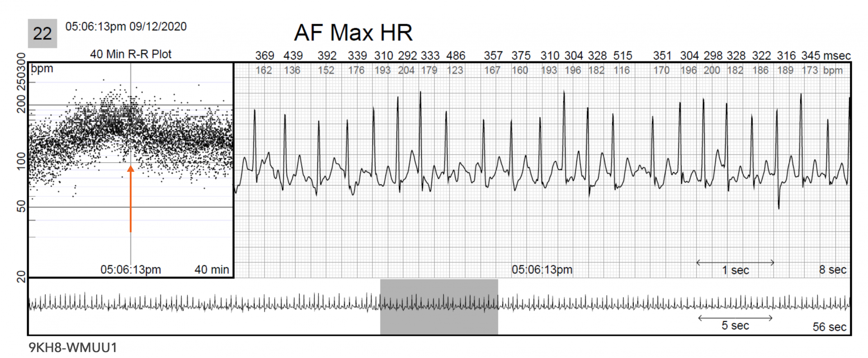Click the bpm label inside R-R plot
The image size is (868, 358).
click(x=42, y=69)
